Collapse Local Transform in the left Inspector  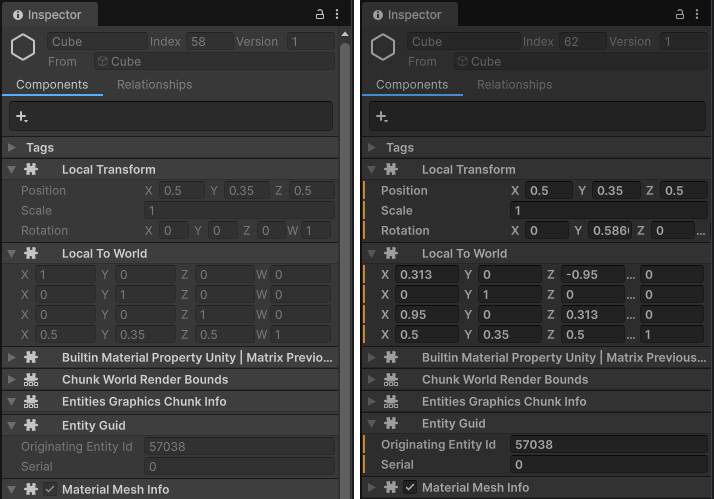pyautogui.click(x=12, y=169)
